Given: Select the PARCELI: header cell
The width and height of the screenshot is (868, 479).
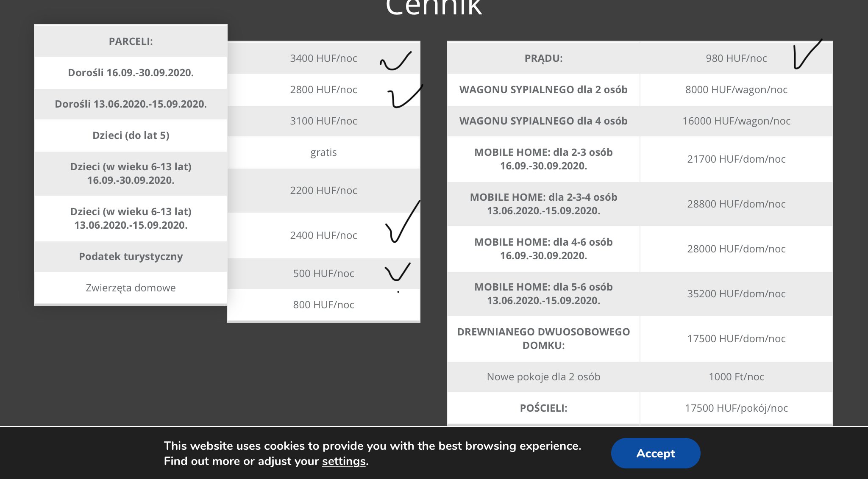Looking at the screenshot, I should 131,42.
